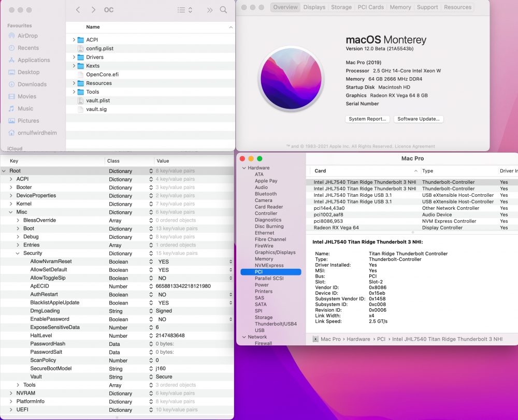518x420 pixels.
Task: Open Pictures in Finder sidebar
Action: coord(24,121)
